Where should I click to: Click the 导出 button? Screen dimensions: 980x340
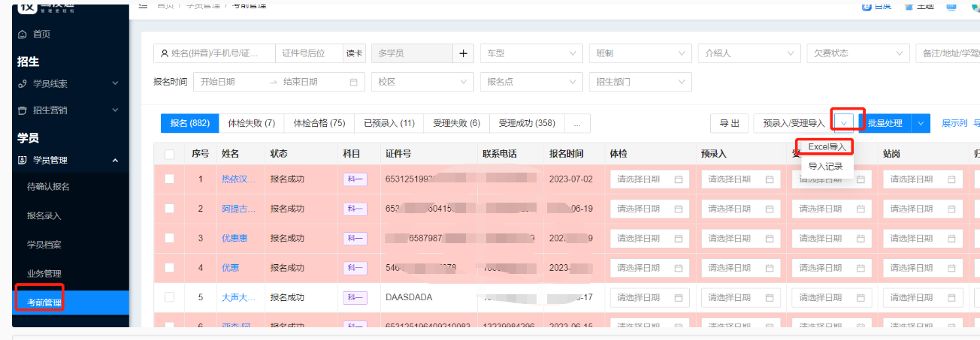(729, 123)
